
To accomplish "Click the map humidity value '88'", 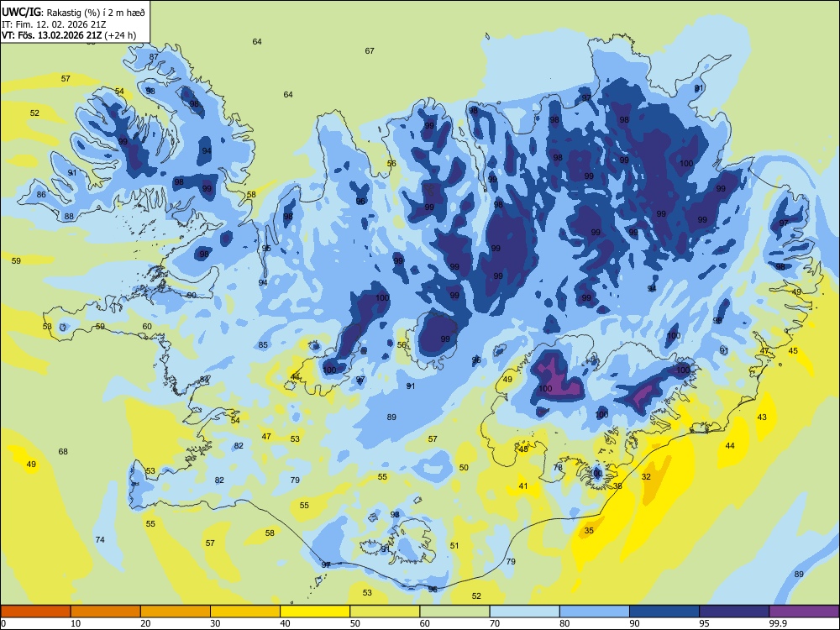I will [x=69, y=217].
